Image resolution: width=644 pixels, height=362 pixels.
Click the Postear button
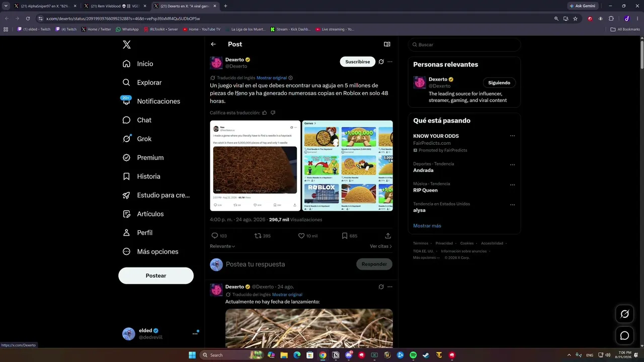click(x=156, y=276)
